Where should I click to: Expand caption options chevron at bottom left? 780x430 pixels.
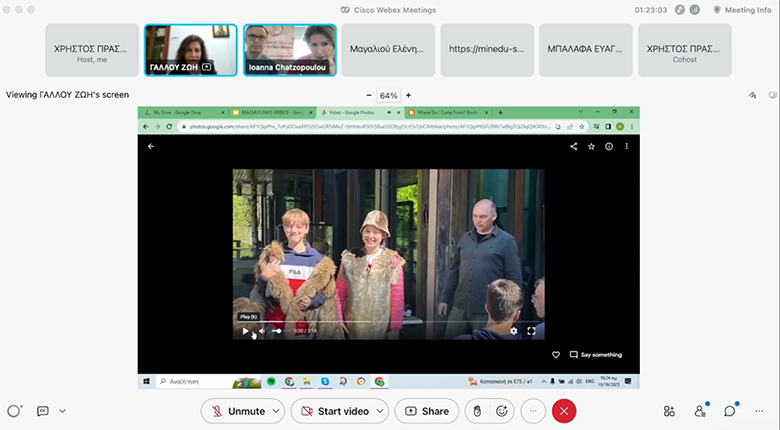pos(62,411)
